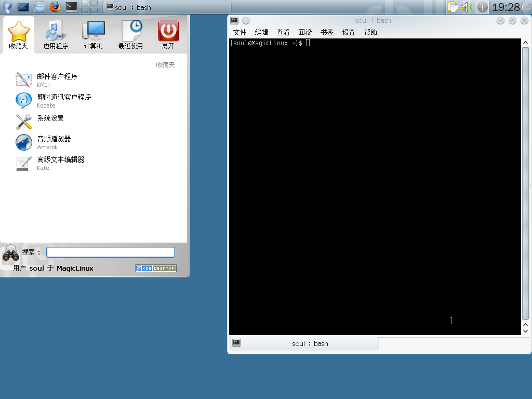Open the 帮助 help menu in Konsole

click(370, 32)
